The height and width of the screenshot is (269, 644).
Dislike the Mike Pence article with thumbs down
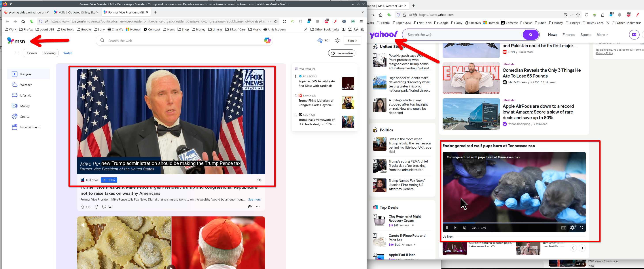click(x=96, y=207)
